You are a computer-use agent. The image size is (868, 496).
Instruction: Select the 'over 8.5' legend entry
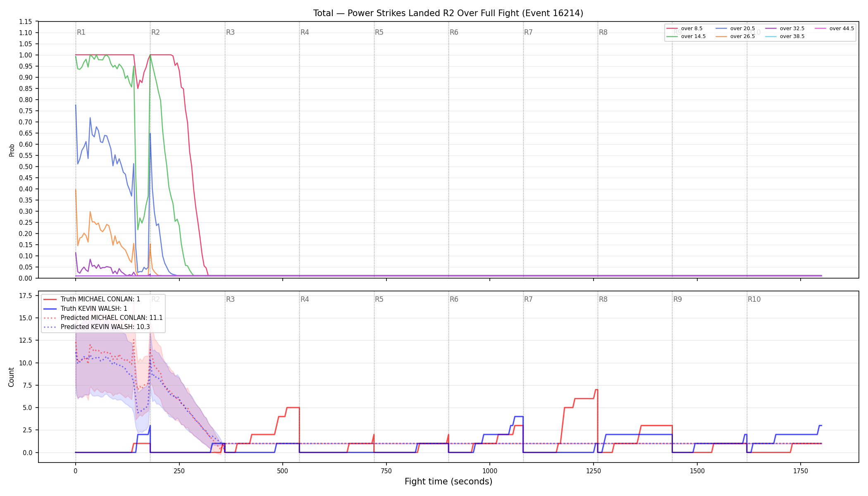684,29
